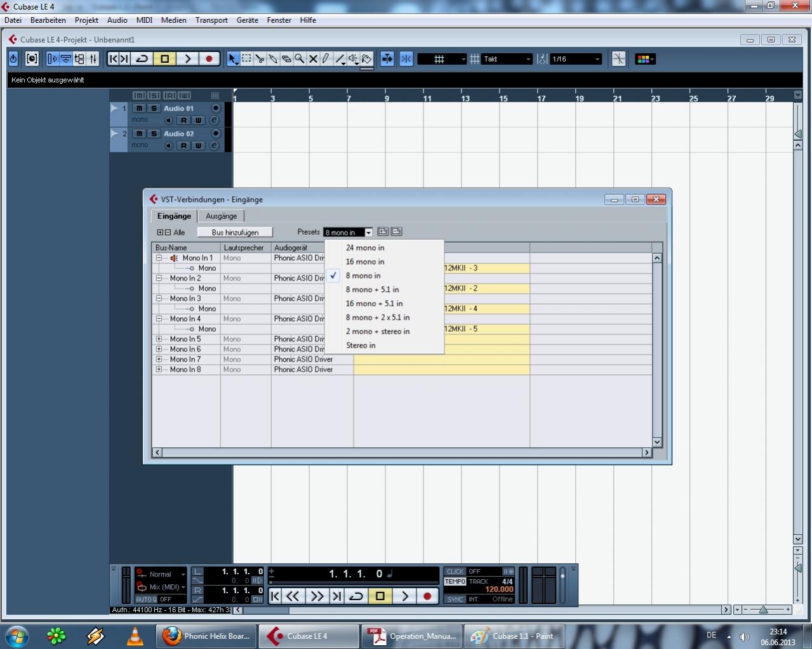Click Rewind in the transport panel
Viewport: 812px width, 649px height.
coord(293,596)
